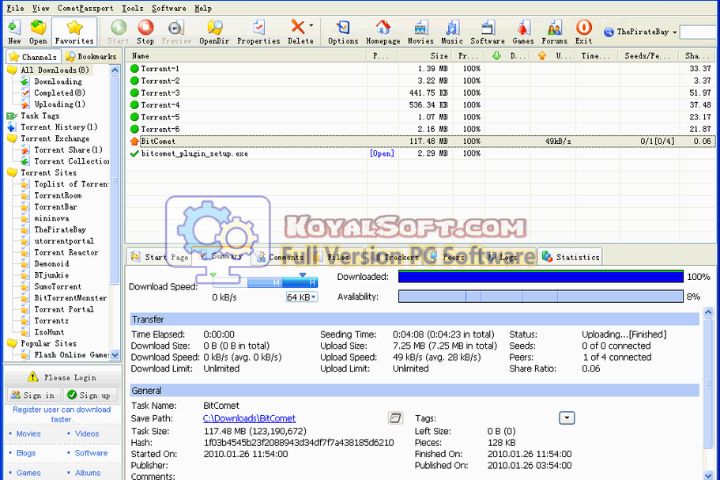Open the Help menu
The width and height of the screenshot is (720, 480).
tap(203, 8)
